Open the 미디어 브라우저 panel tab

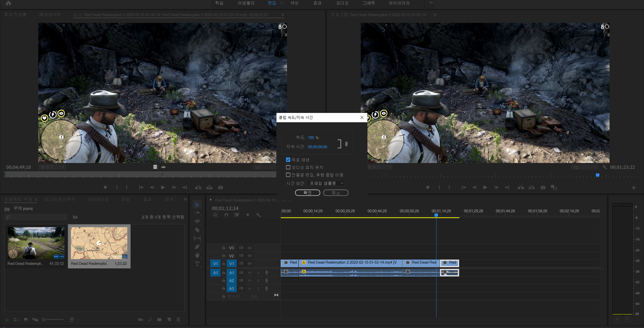(x=60, y=199)
